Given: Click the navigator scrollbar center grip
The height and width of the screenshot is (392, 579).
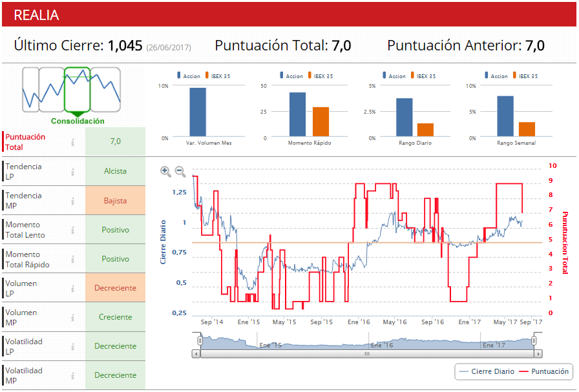Looking at the screenshot, I should click(x=366, y=354).
